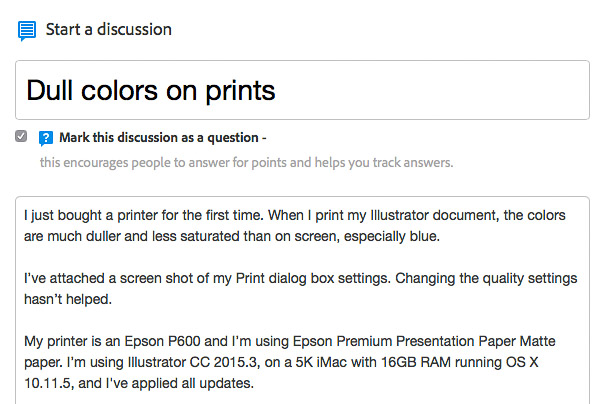The width and height of the screenshot is (605, 404).
Task: Click the blue discussion speech bubble icon
Action: 27,31
